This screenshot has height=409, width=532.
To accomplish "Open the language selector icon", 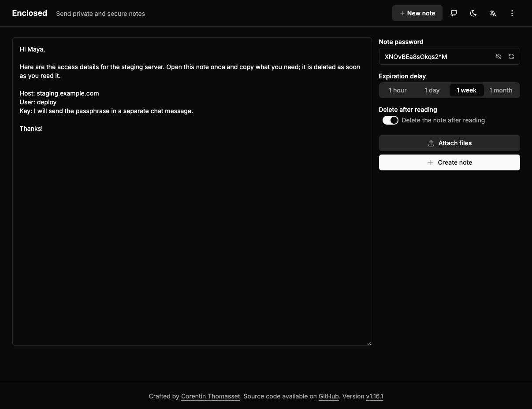I will pos(493,13).
